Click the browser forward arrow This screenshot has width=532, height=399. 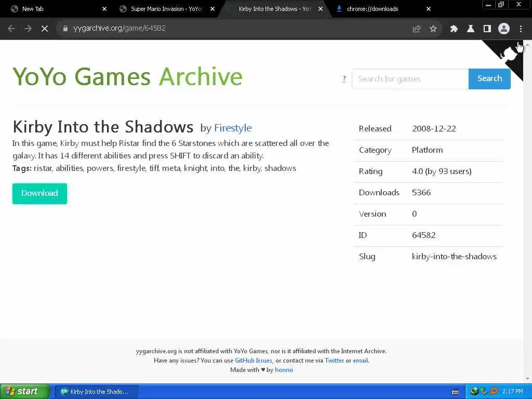[x=28, y=29]
